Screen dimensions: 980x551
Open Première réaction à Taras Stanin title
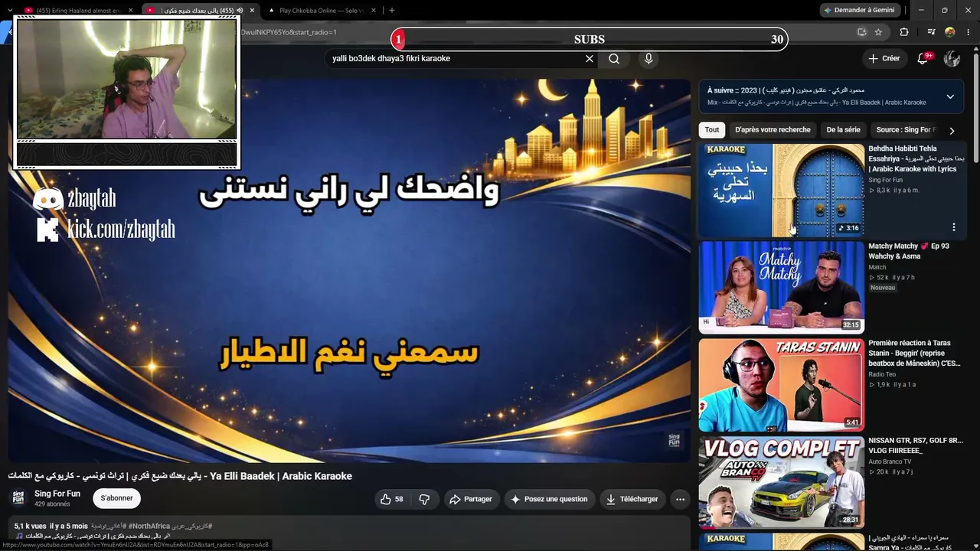(914, 354)
